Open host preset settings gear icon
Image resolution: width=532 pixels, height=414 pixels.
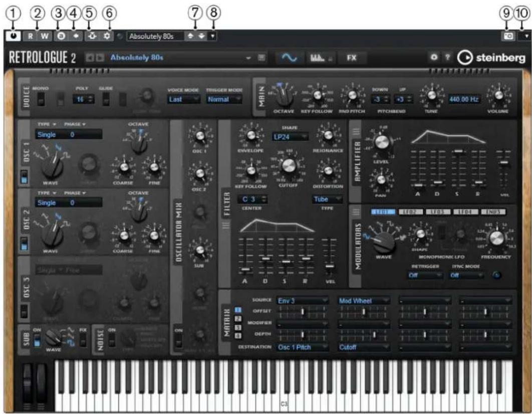point(107,36)
